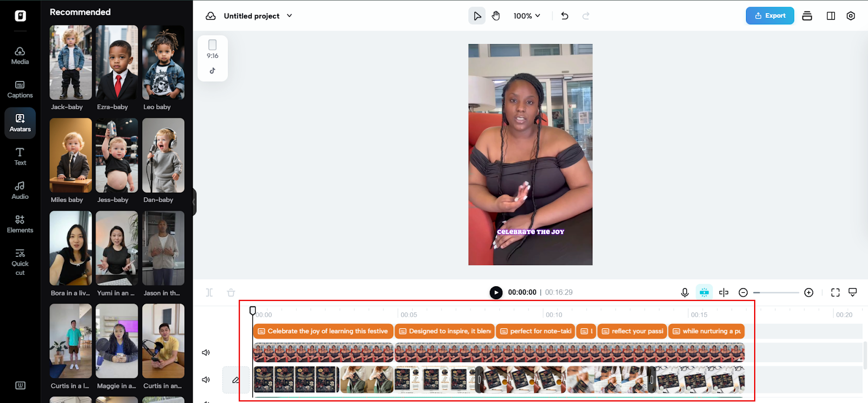This screenshot has width=868, height=403.
Task: Open the Audio panel
Action: tap(20, 190)
